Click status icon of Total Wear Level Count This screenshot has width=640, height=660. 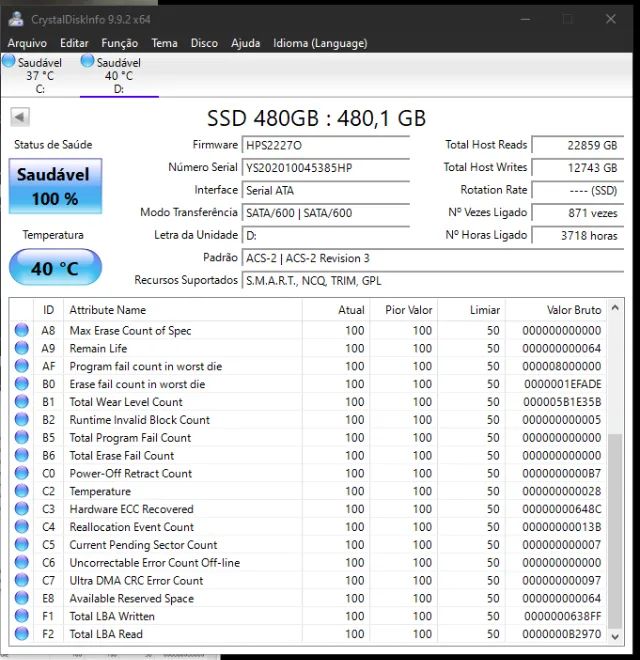tap(21, 402)
